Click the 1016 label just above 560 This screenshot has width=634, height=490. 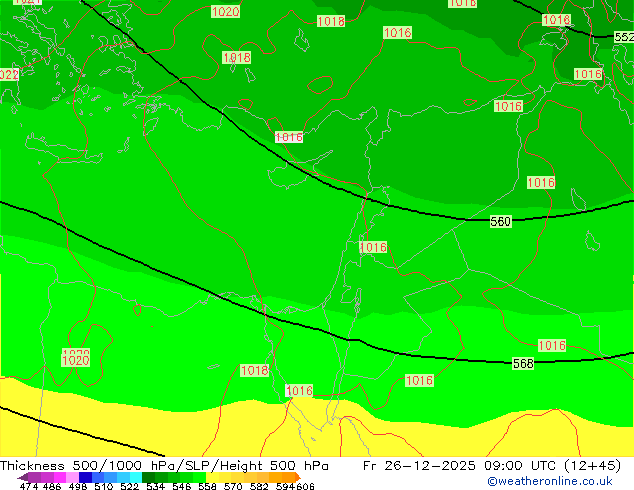[541, 183]
